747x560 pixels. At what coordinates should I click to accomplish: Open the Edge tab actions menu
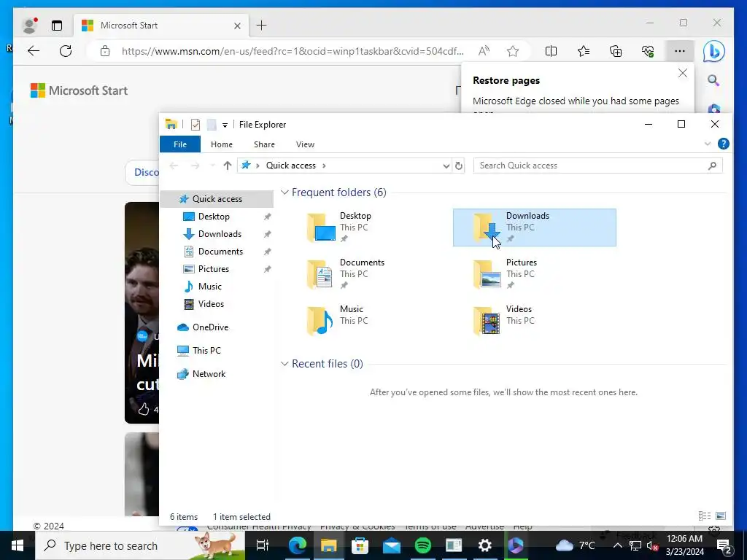coord(57,26)
